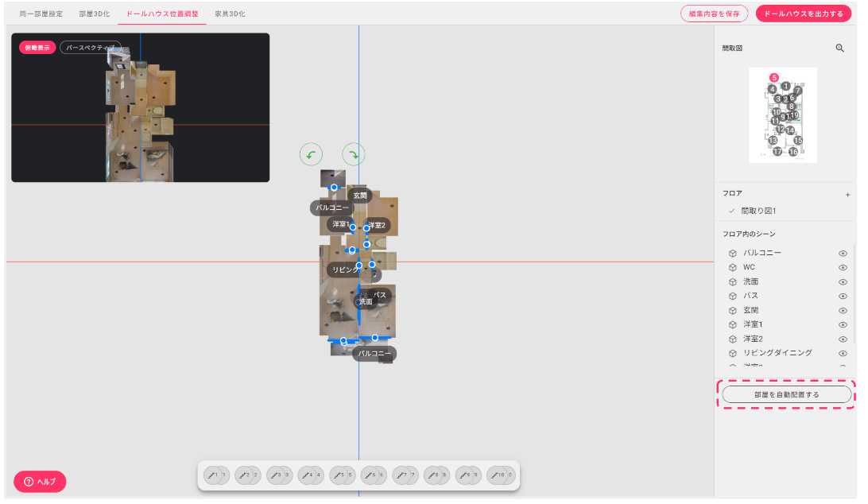Screen dimensions: 868x504
Task: Click the ドールハウスを出力する button
Action: coord(804,14)
